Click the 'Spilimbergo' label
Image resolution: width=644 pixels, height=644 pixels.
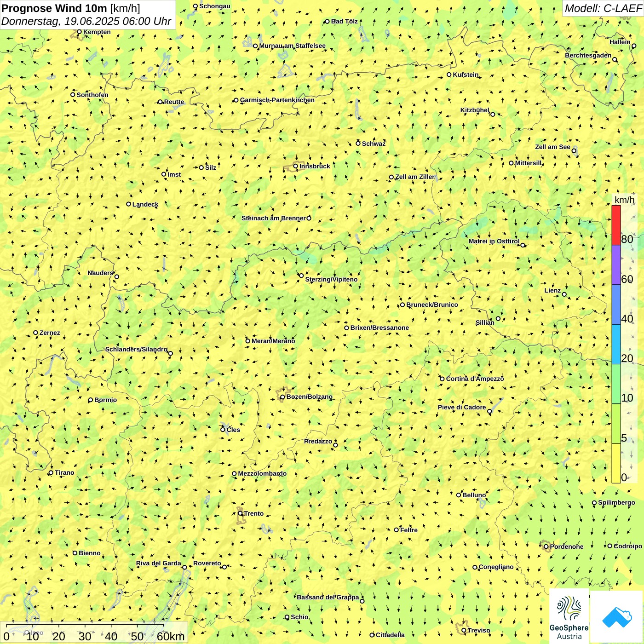(617, 503)
